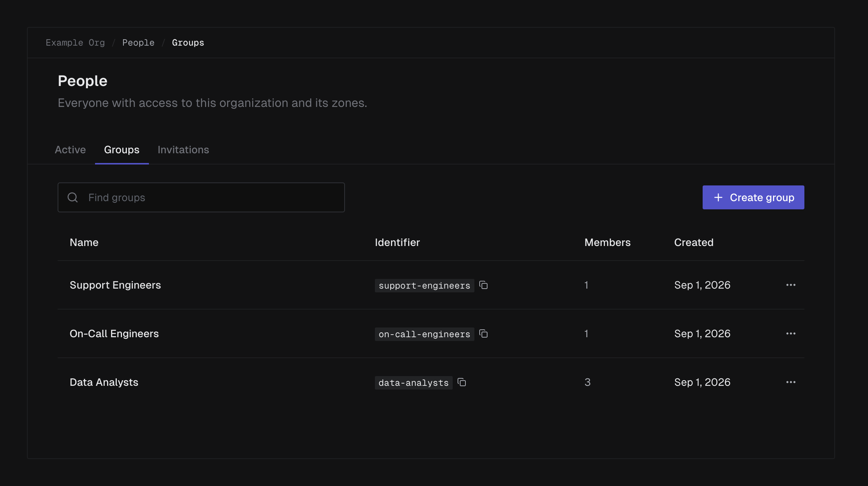Click created date of On-Call Engineers
The height and width of the screenshot is (486, 868).
(x=702, y=333)
